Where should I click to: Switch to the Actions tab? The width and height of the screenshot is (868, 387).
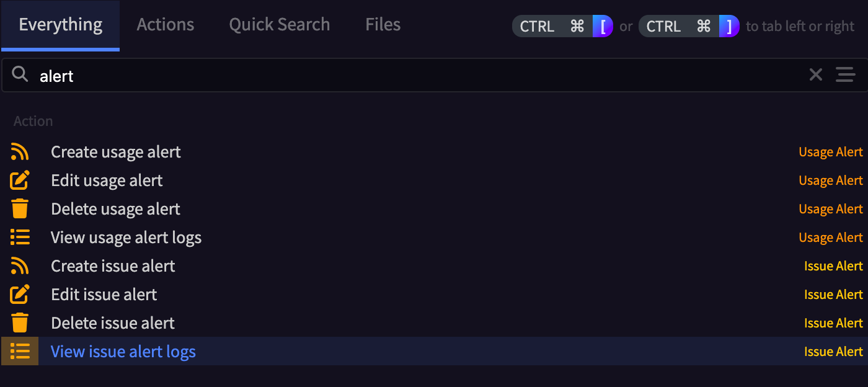point(166,25)
